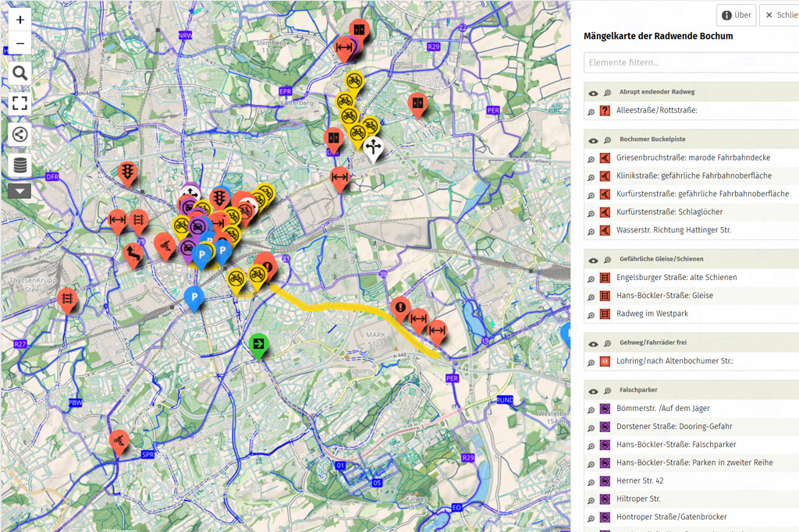Image resolution: width=799 pixels, height=532 pixels.
Task: Zoom to Kurfürstenstraße: Schlaglöcher feature
Action: [x=591, y=214]
